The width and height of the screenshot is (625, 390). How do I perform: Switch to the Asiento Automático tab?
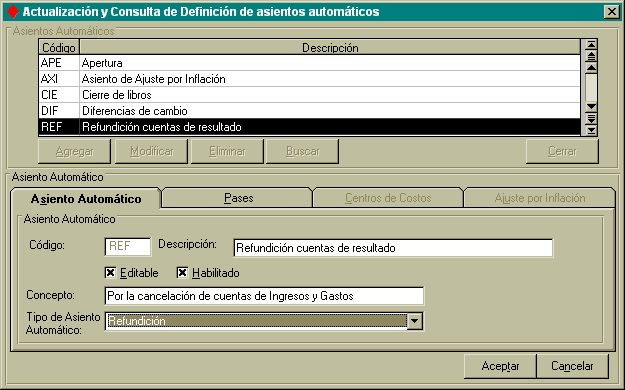pos(86,199)
